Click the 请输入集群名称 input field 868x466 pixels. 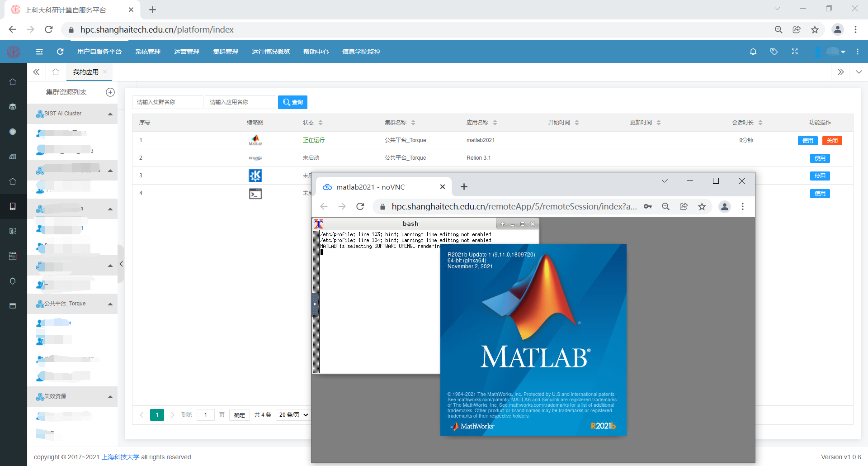(x=167, y=102)
